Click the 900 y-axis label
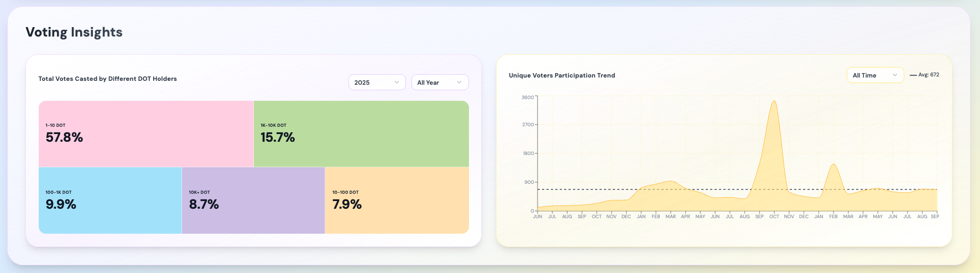 529,182
